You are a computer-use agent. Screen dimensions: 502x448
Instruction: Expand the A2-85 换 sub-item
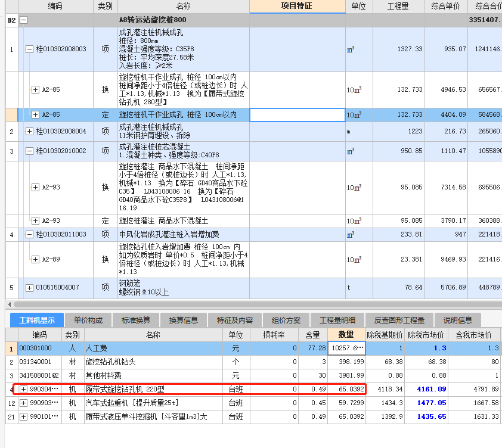pos(35,89)
